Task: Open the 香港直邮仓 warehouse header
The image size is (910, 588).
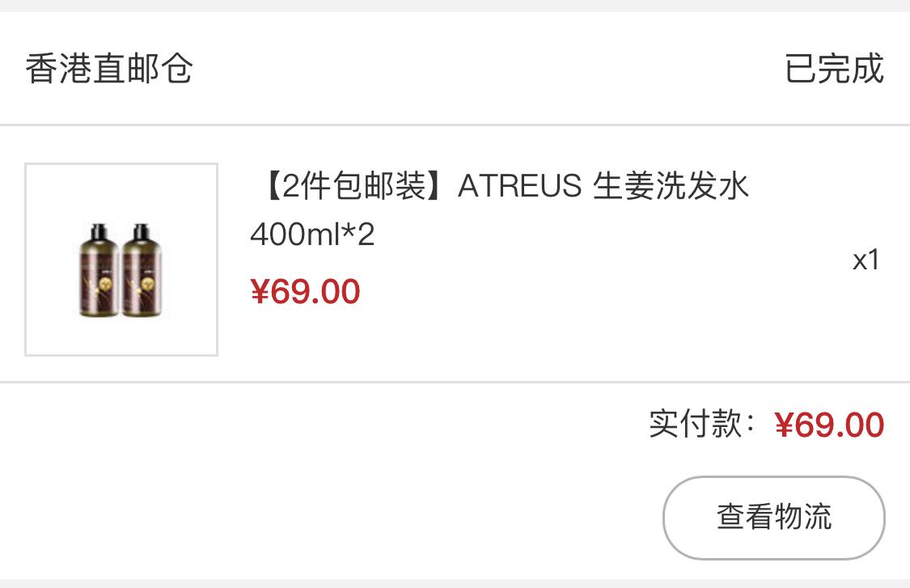Action: click(109, 69)
